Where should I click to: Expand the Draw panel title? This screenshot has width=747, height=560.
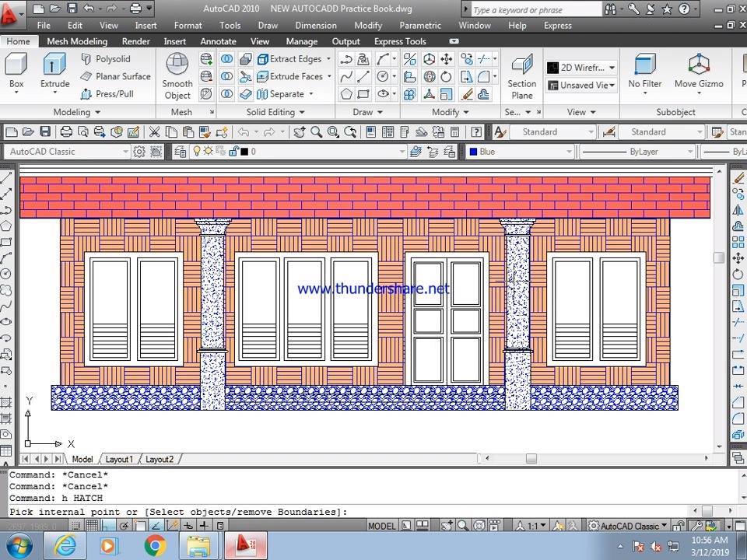tap(367, 112)
